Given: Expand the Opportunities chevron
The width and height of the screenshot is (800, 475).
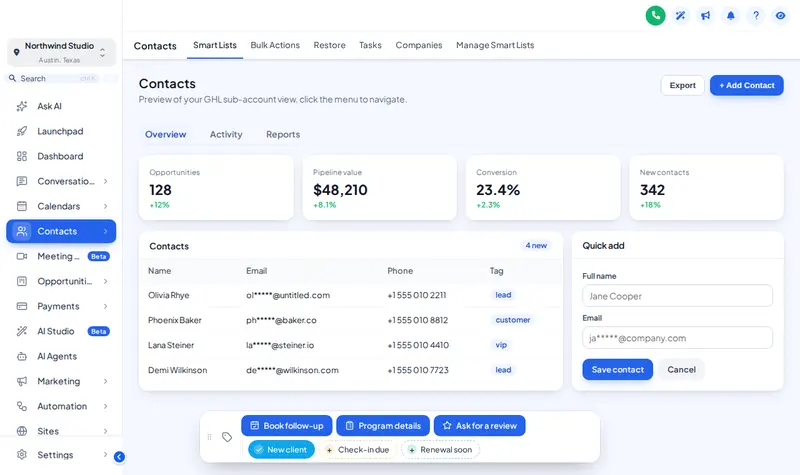Looking at the screenshot, I should pos(105,281).
